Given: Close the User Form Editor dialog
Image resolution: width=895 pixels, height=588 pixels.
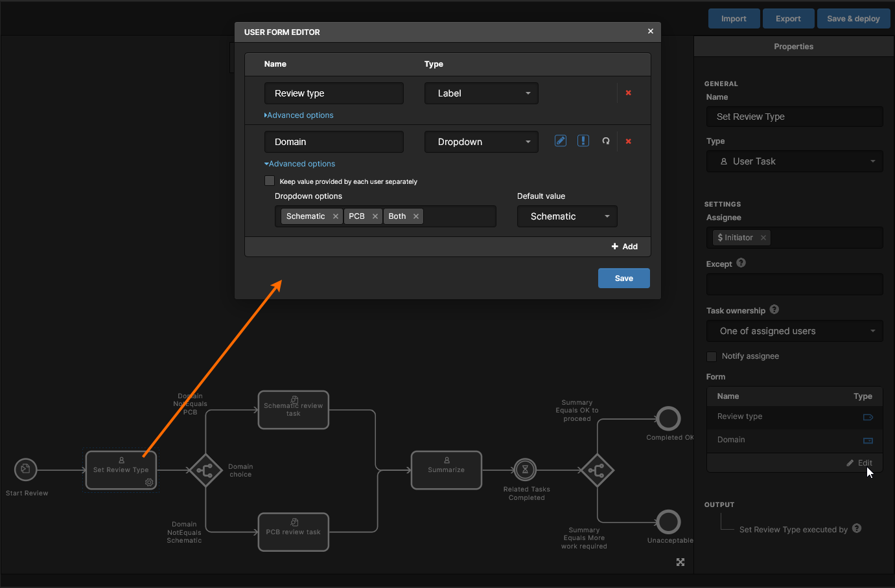Looking at the screenshot, I should tap(651, 31).
